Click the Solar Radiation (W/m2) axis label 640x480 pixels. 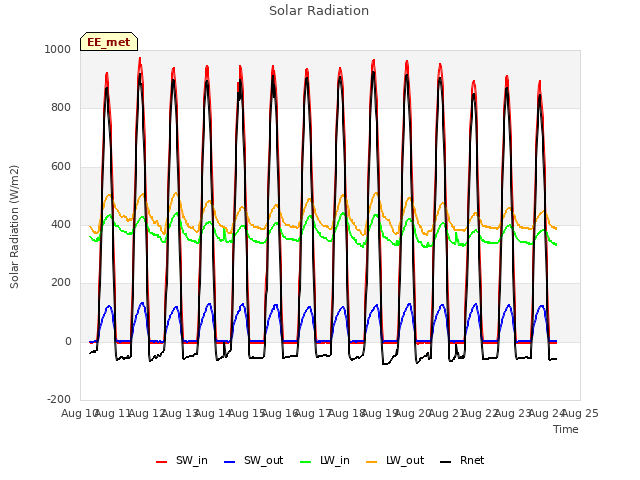point(14,227)
